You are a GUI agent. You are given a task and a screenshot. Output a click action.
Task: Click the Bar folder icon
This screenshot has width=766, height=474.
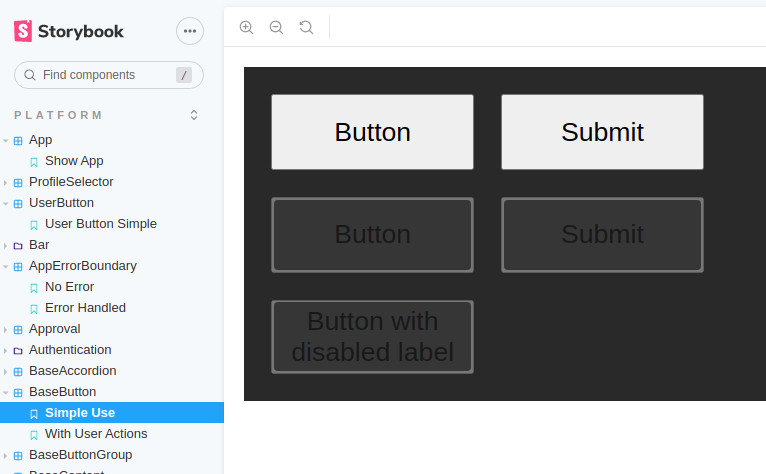(x=18, y=245)
